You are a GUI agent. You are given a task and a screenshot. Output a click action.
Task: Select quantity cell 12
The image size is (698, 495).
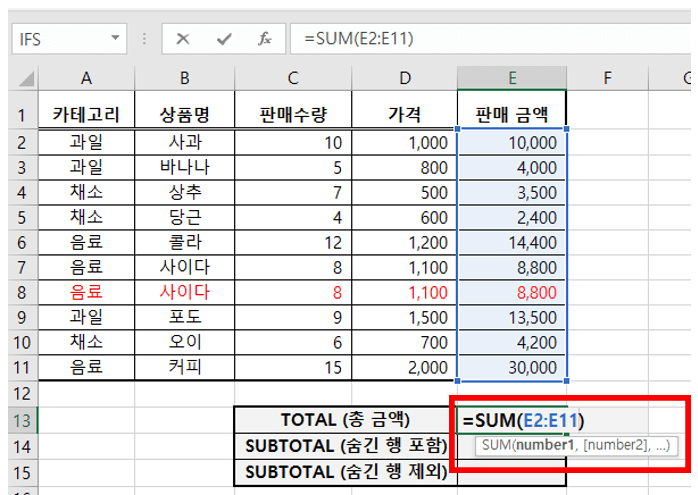pos(293,243)
